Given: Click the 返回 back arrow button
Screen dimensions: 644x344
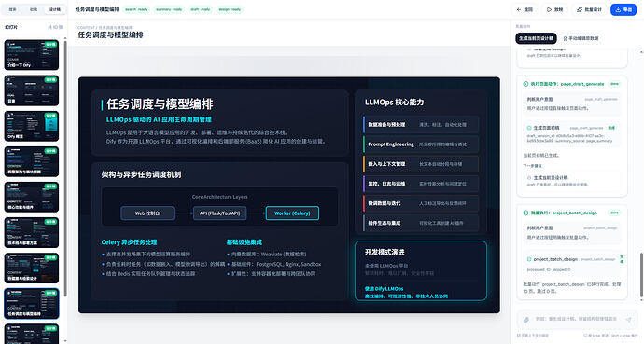Looking at the screenshot, I should click(x=525, y=9).
